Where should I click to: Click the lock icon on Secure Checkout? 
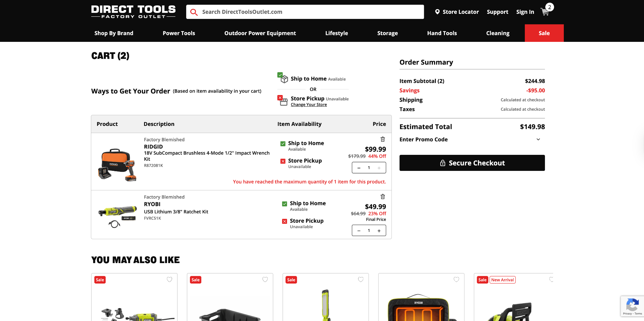point(442,163)
